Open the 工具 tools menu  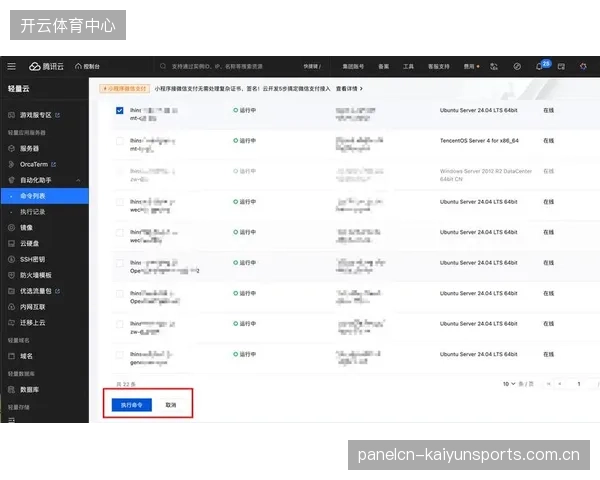coord(408,67)
